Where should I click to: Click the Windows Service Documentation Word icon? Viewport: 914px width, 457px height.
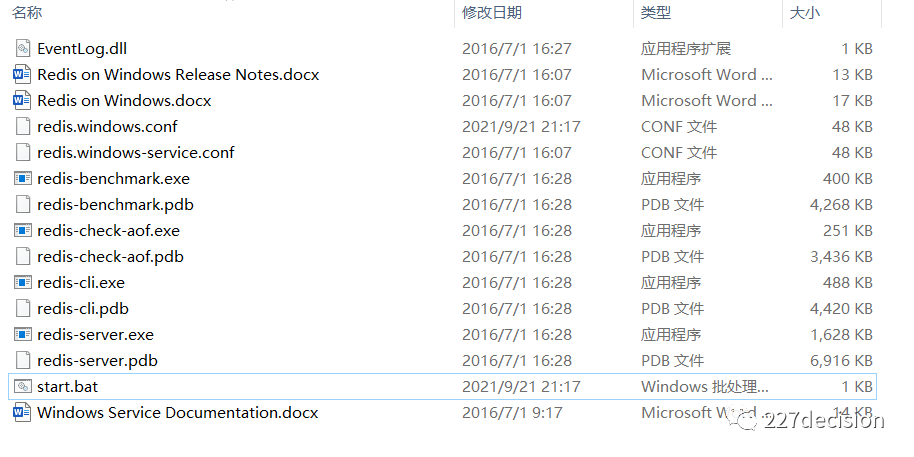[22, 413]
